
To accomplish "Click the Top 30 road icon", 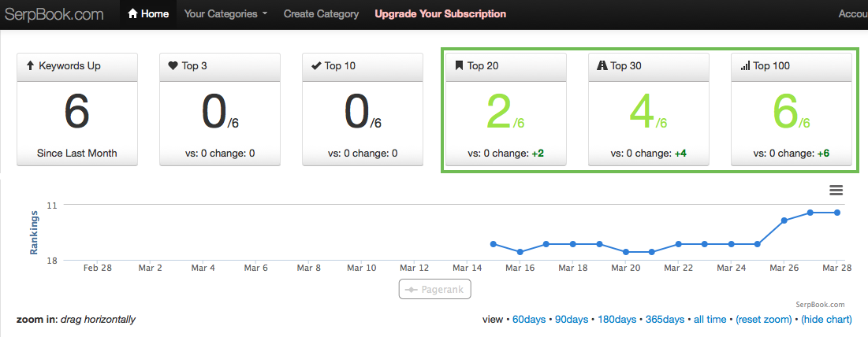I will [x=602, y=66].
